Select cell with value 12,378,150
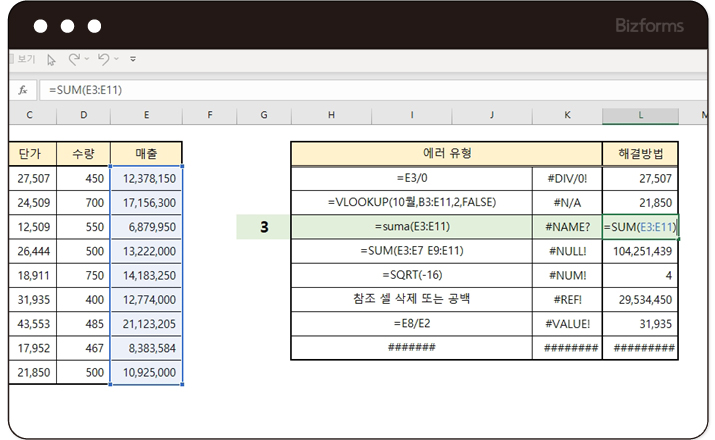This screenshot has height=440, width=715. [x=146, y=178]
